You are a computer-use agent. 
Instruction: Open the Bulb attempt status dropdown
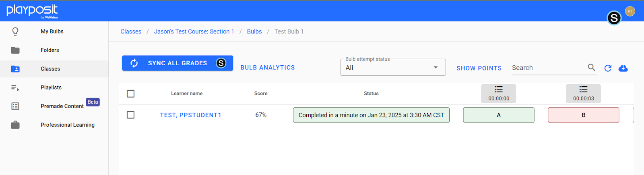pyautogui.click(x=392, y=68)
